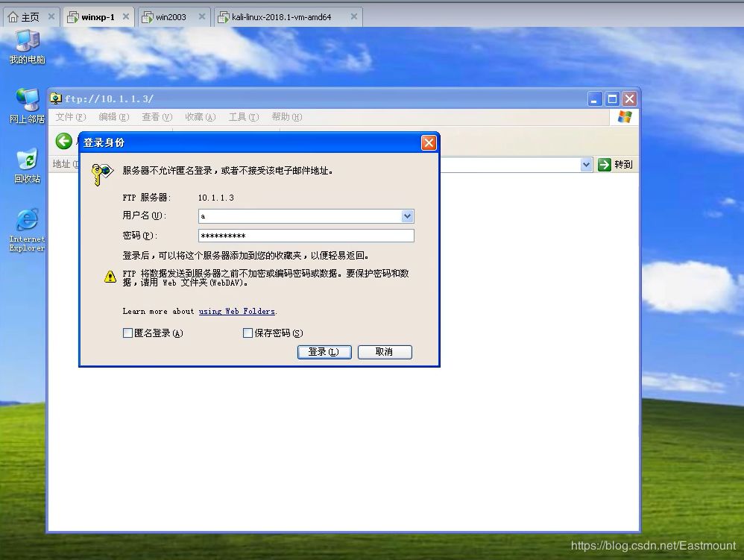This screenshot has width=744, height=560.
Task: Open the 查看(V) menu
Action: tap(157, 117)
